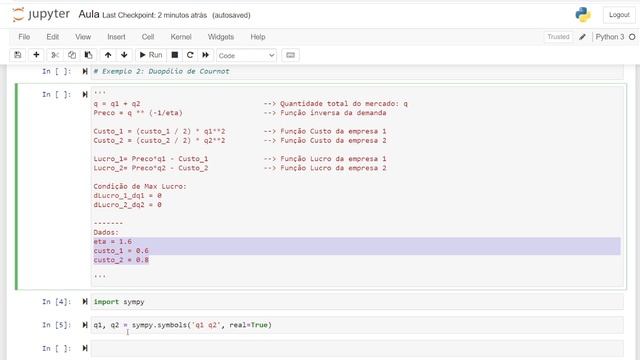This screenshot has width=640, height=360.
Task: Open the Cell menu
Action: [x=148, y=37]
